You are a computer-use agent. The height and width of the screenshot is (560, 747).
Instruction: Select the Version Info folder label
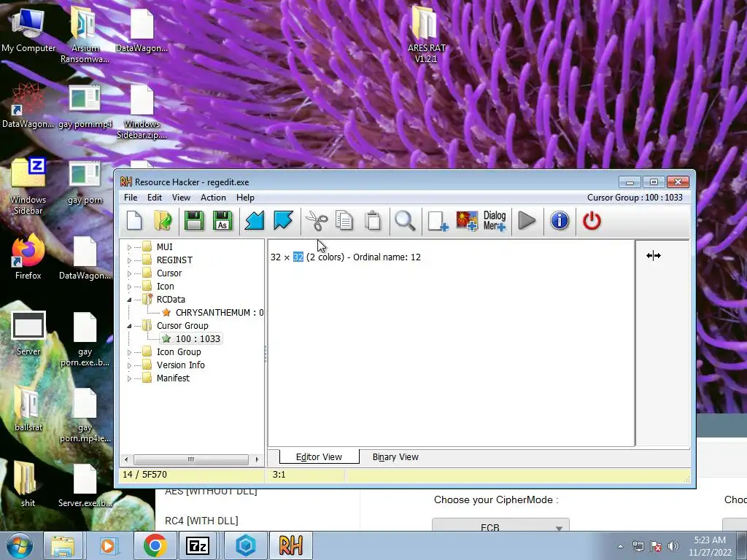181,365
